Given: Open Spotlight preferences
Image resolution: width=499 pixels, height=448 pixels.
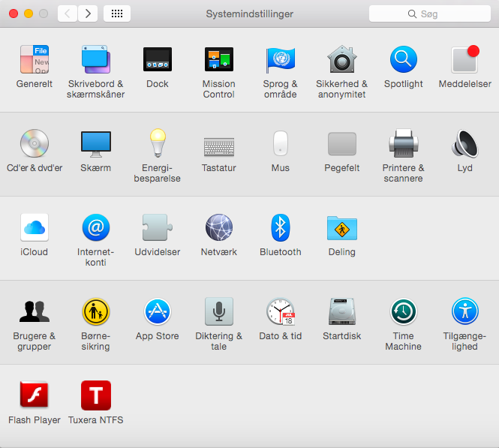Looking at the screenshot, I should coord(403,59).
